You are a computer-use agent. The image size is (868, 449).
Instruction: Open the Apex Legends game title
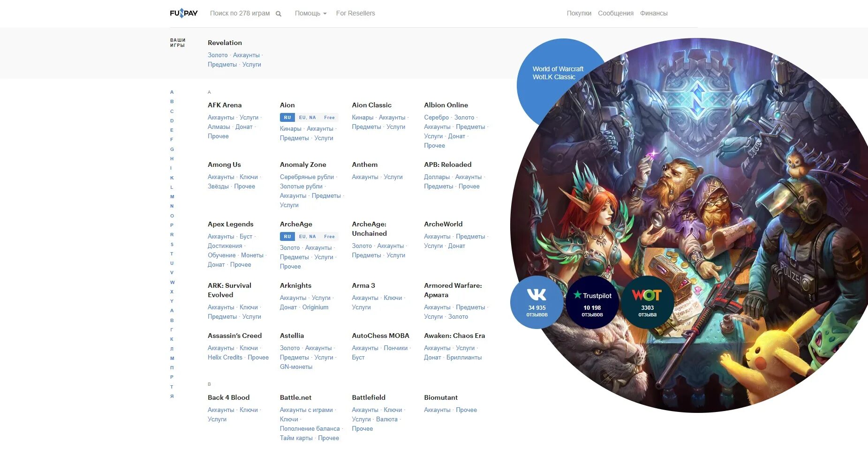click(230, 224)
